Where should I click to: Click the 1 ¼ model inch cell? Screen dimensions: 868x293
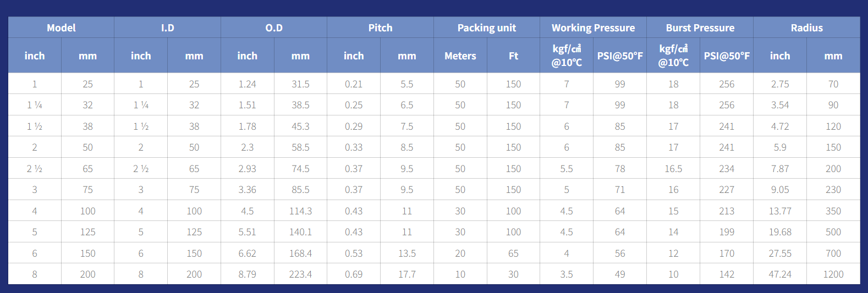(x=35, y=105)
